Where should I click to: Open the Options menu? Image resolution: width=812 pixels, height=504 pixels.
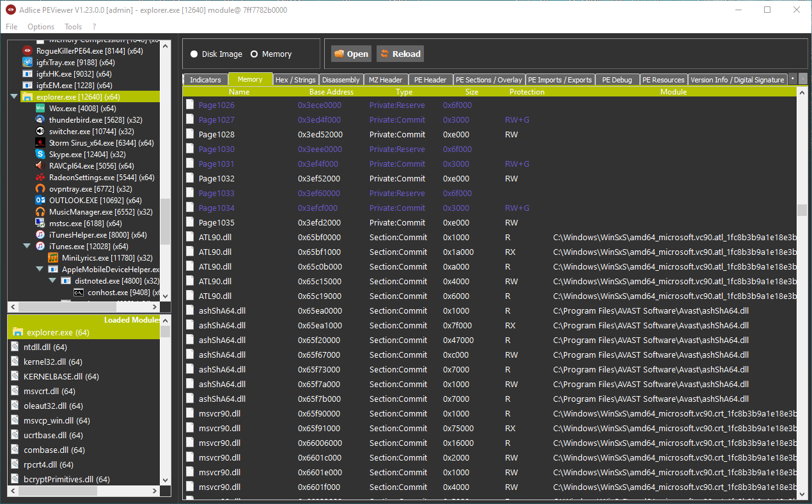41,27
